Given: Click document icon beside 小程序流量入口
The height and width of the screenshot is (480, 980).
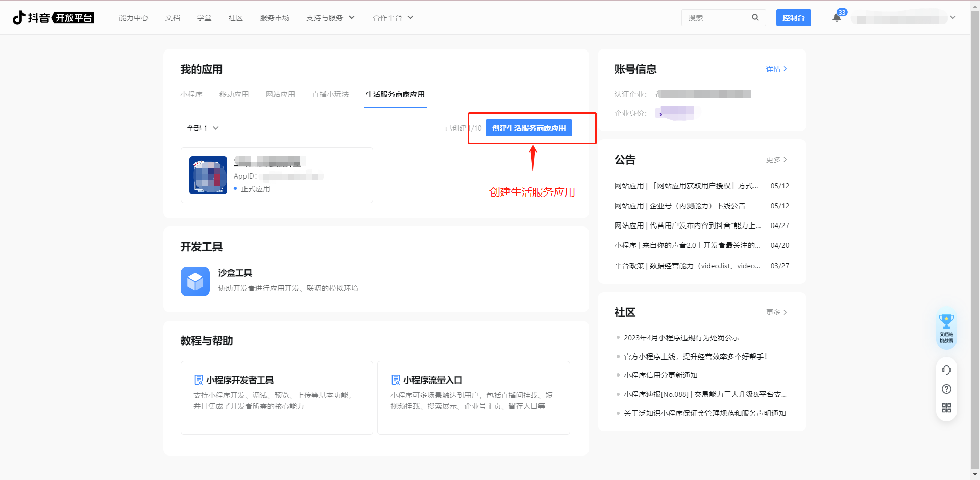Looking at the screenshot, I should 396,380.
